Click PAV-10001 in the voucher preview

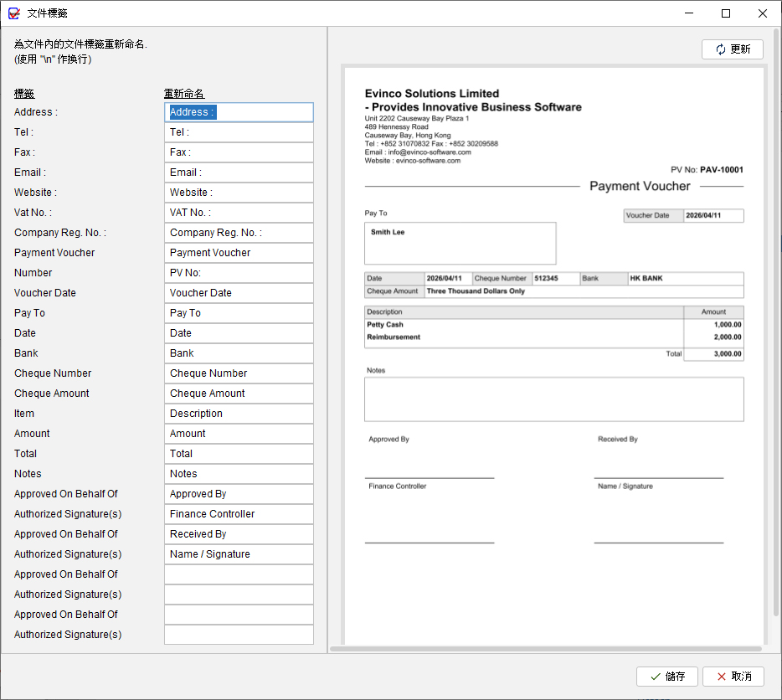tap(721, 170)
